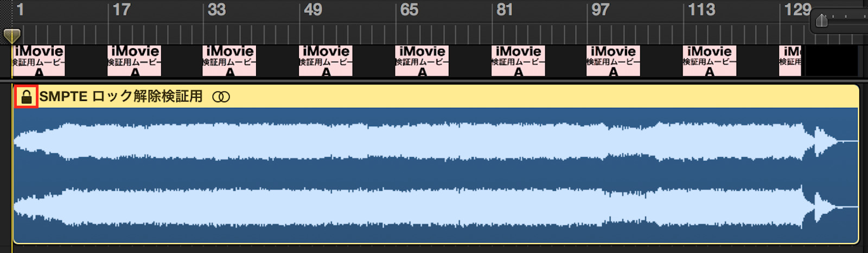Select bar 113 in the ruler

pyautogui.click(x=701, y=10)
